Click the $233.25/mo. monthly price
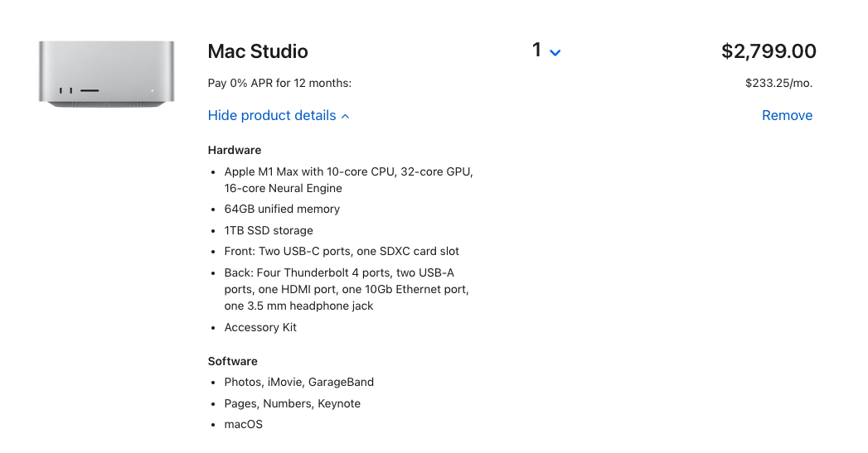The width and height of the screenshot is (868, 453). click(780, 83)
